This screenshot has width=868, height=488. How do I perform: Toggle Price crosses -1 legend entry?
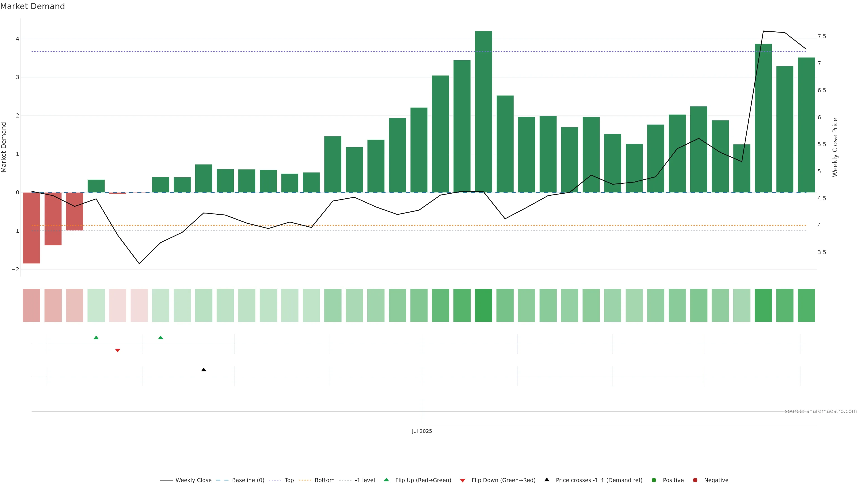point(599,480)
